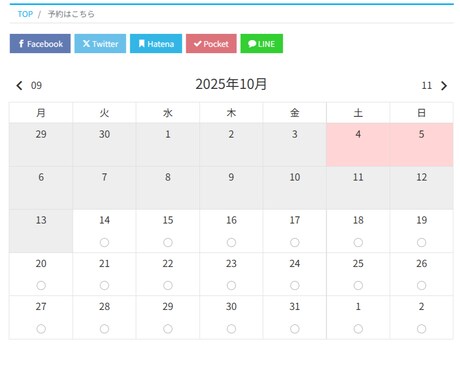
Task: Click the greyed-out date 13
Action: 41,231
